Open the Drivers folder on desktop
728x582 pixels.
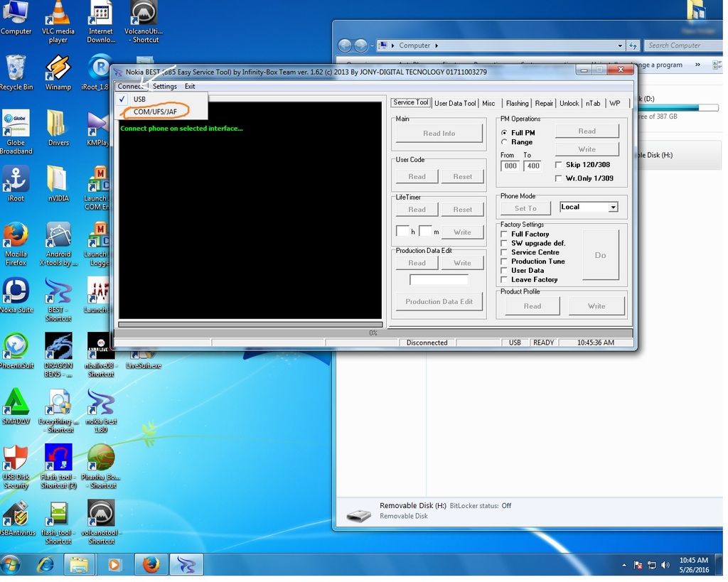(58, 125)
